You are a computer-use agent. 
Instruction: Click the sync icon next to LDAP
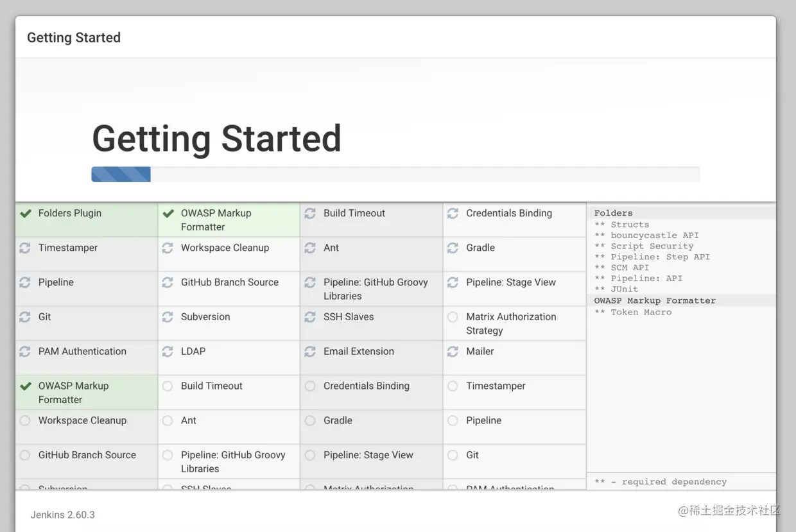coord(168,352)
